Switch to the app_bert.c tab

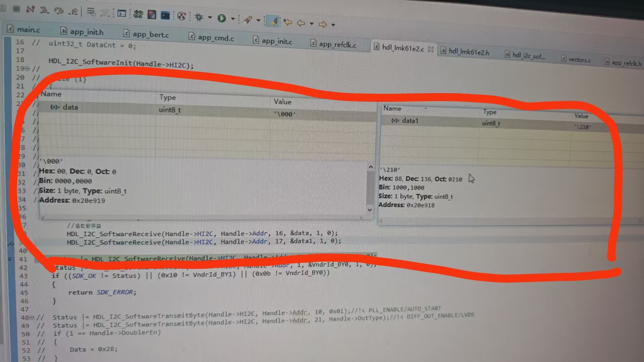click(x=146, y=34)
